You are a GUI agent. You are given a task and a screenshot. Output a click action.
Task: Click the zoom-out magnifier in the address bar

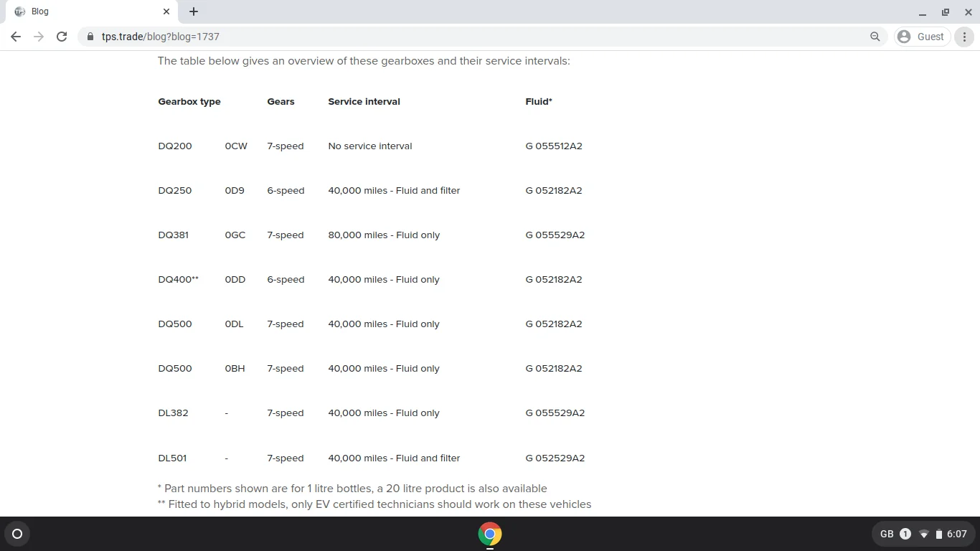(x=875, y=37)
